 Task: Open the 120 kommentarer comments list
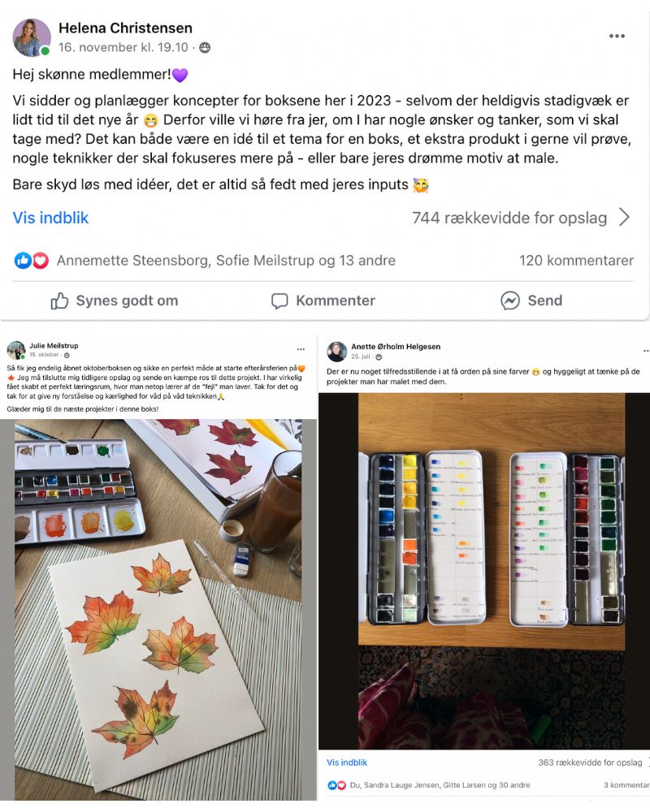(x=576, y=261)
